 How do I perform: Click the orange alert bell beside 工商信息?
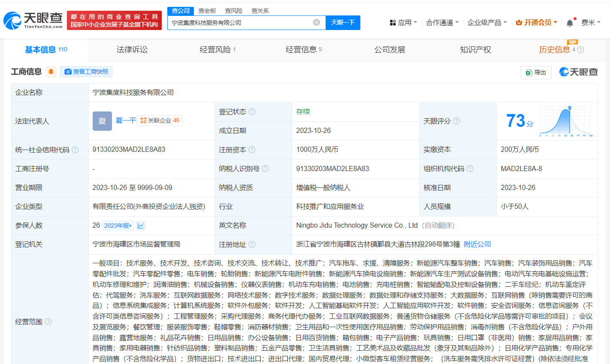pos(51,72)
